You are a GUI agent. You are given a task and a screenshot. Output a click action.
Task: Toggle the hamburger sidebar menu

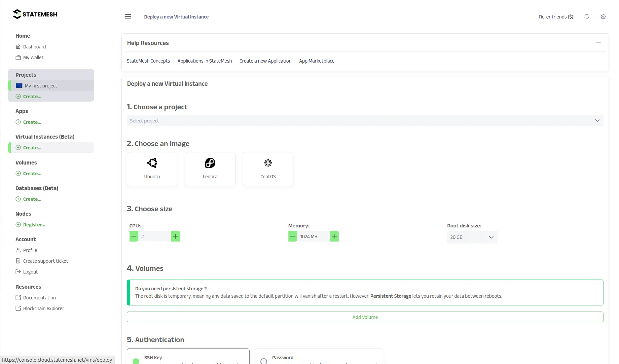point(128,16)
